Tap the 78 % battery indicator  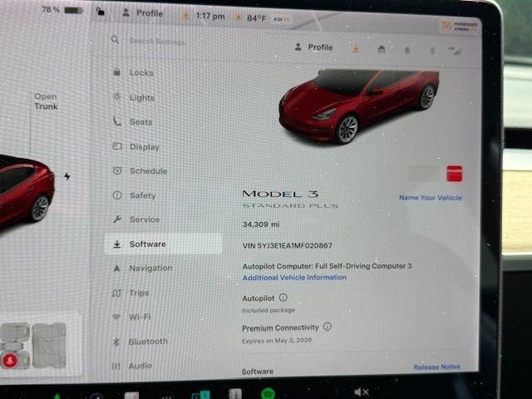62,10
